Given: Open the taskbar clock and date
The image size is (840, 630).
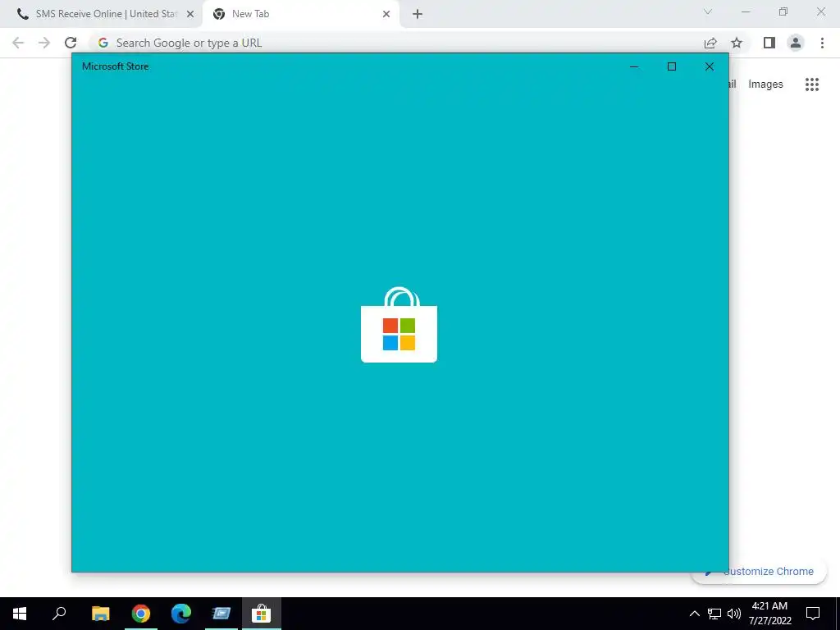Looking at the screenshot, I should point(769,614).
